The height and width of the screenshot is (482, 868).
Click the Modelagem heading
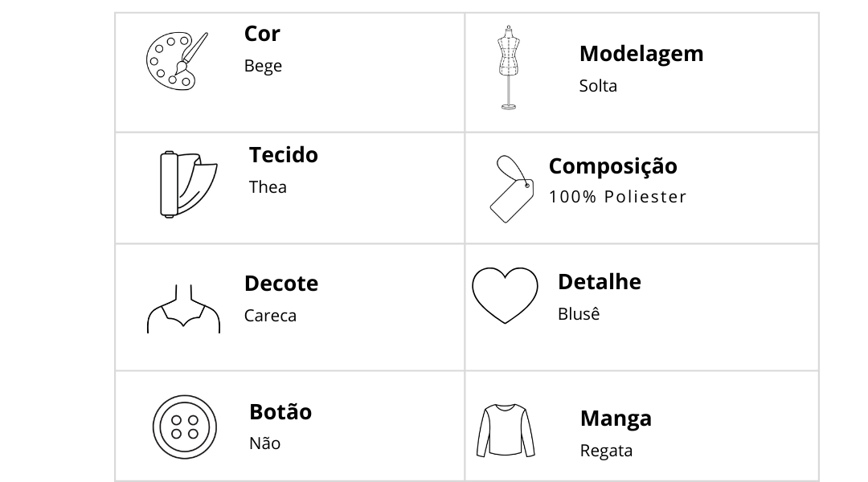[x=641, y=55]
